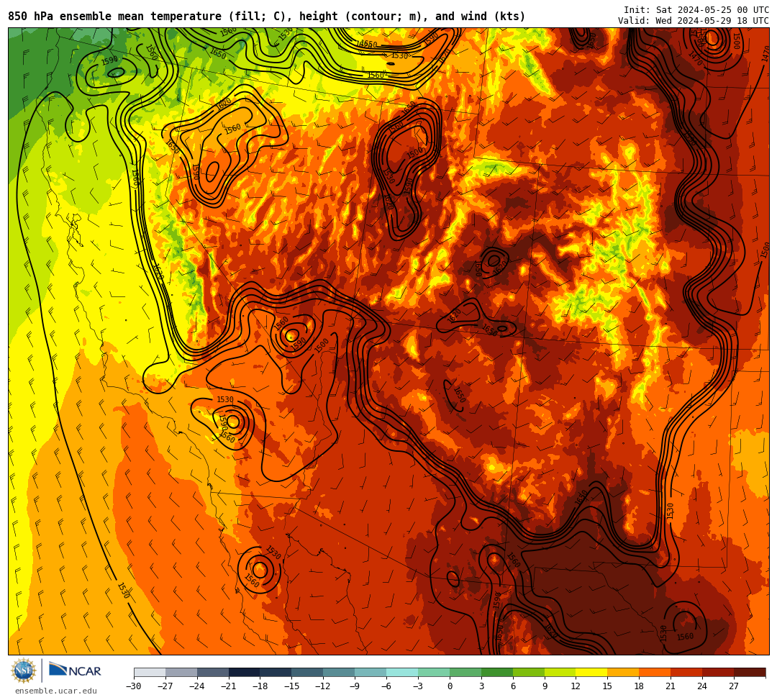This screenshot has height=700, width=777.
Task: Click the 9 colorbar label
Action: click(x=545, y=686)
